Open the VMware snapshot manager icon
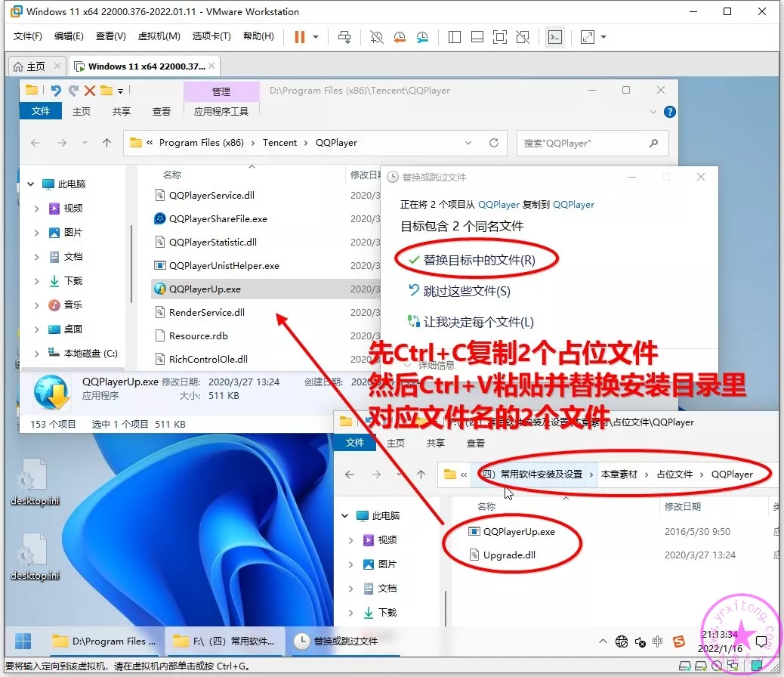The image size is (784, 677). click(422, 37)
